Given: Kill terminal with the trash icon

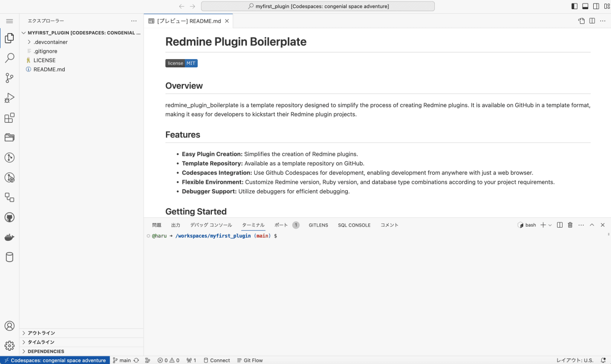Looking at the screenshot, I should pyautogui.click(x=570, y=225).
